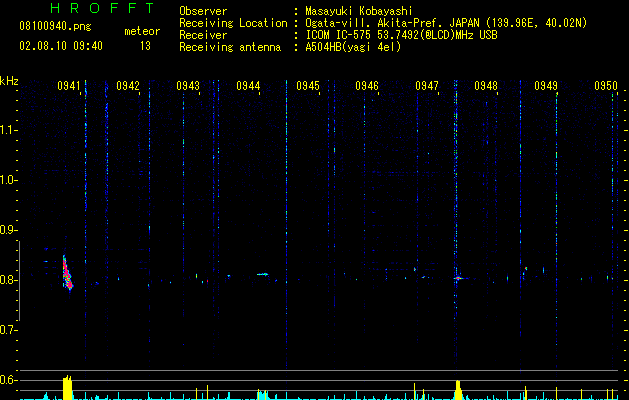
Task: Select the ICOM IC-575 receiver text
Action: coord(401,35)
